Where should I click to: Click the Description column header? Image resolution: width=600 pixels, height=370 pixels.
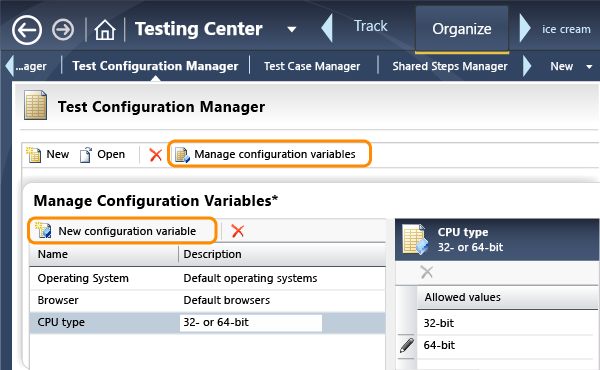(x=282, y=254)
